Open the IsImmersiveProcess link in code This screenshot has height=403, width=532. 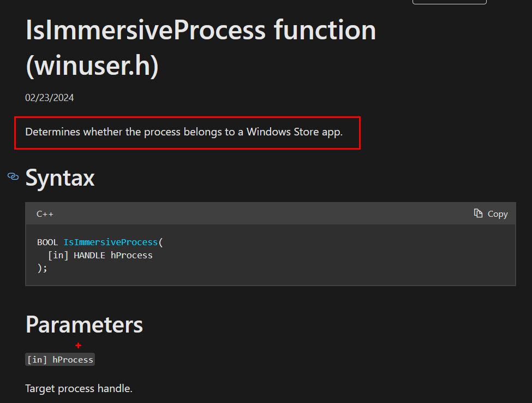110,242
